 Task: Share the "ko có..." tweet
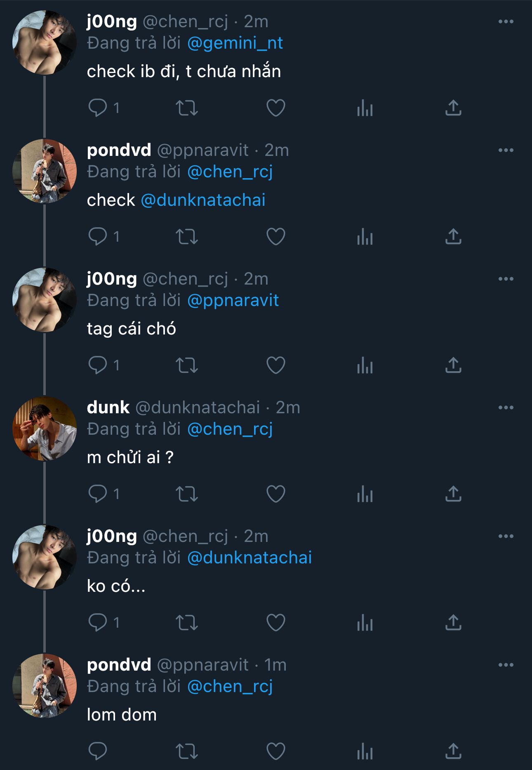(x=453, y=623)
